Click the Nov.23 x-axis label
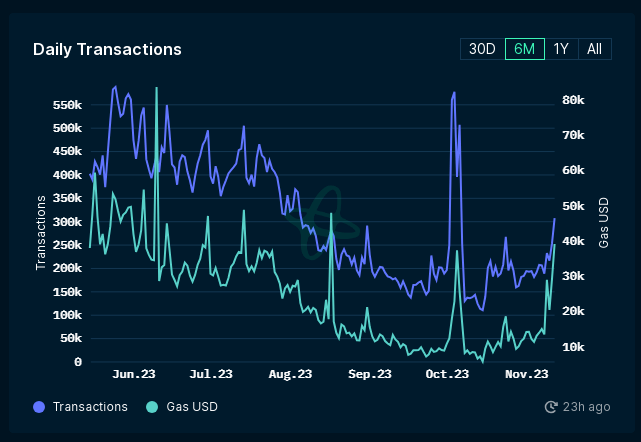Viewport: 641px width, 442px height. 526,374
